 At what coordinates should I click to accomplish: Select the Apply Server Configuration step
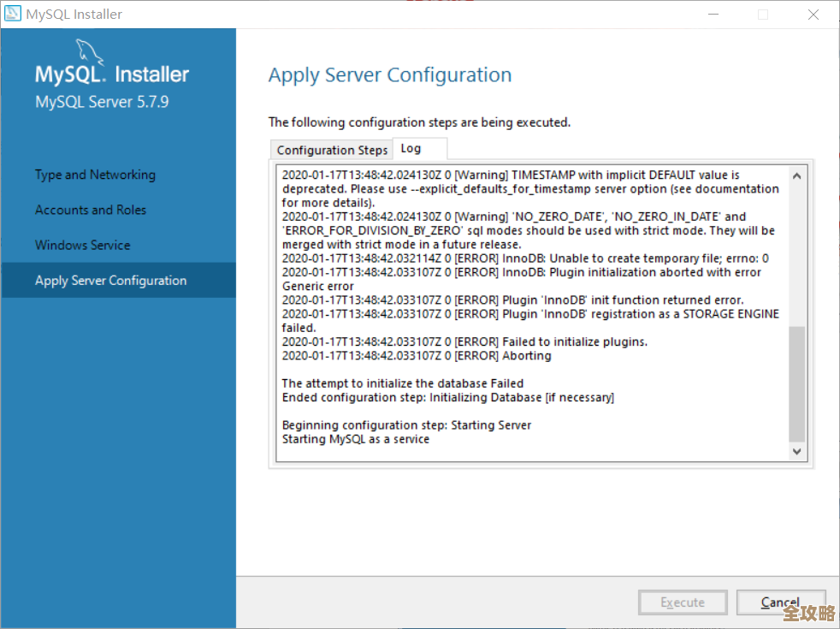click(x=110, y=280)
